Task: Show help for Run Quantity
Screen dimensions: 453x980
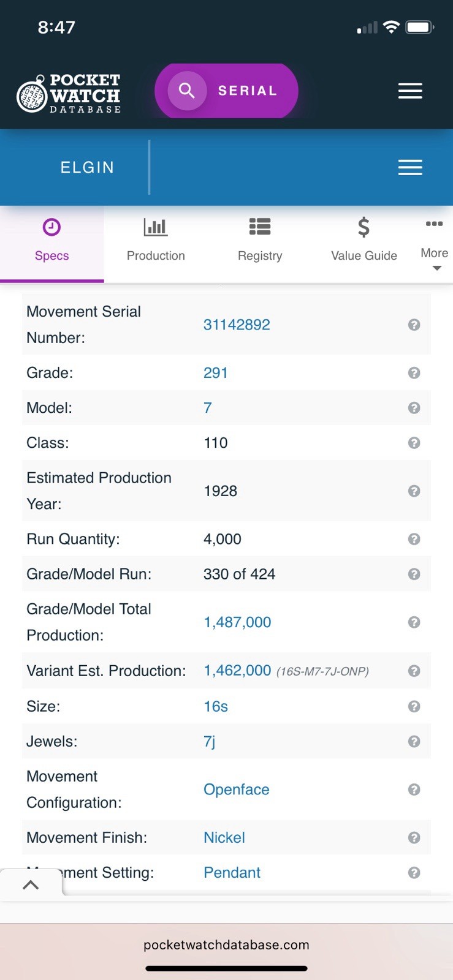Action: [x=414, y=539]
